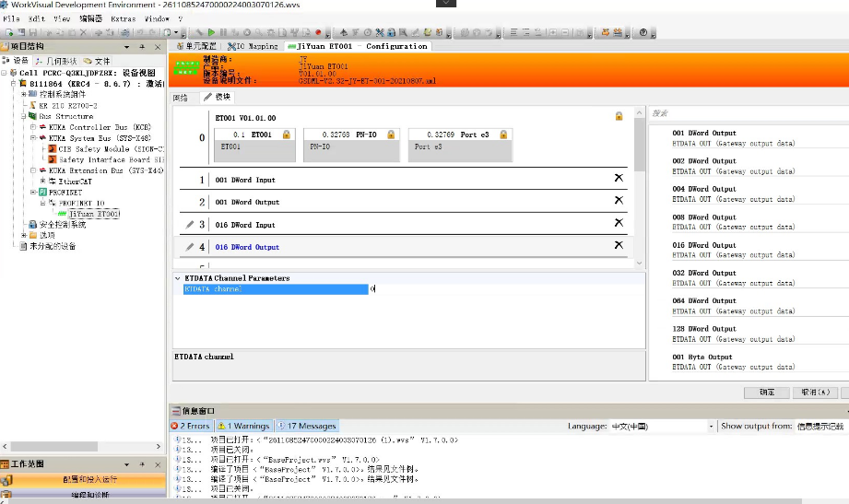The image size is (849, 504).
Task: Click the lock icon on ET001 V01.01.00 header
Action: 619,116
